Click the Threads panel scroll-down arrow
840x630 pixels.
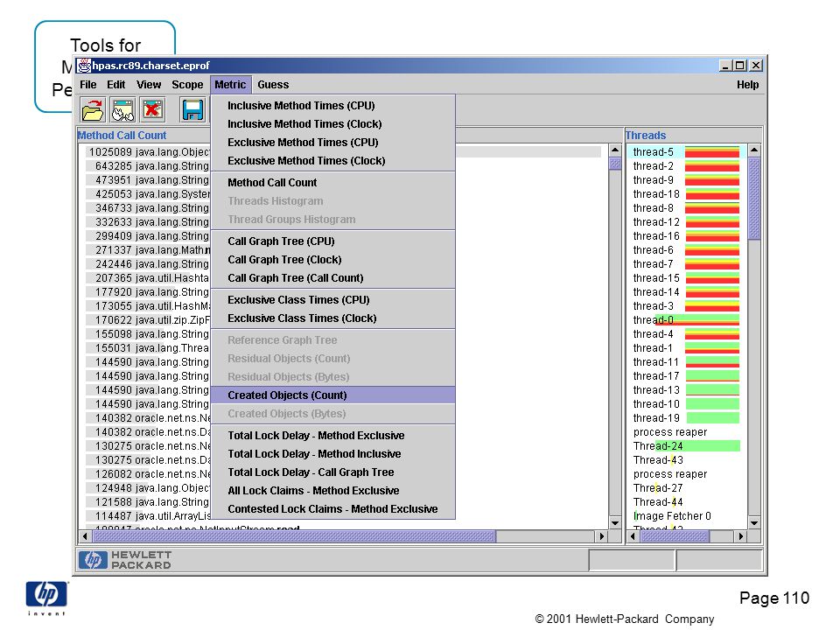(x=754, y=523)
